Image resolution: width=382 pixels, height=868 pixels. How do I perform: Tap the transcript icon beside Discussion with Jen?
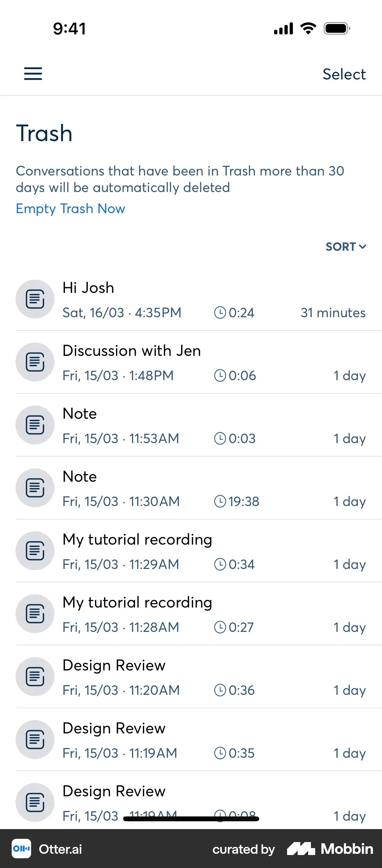click(35, 362)
